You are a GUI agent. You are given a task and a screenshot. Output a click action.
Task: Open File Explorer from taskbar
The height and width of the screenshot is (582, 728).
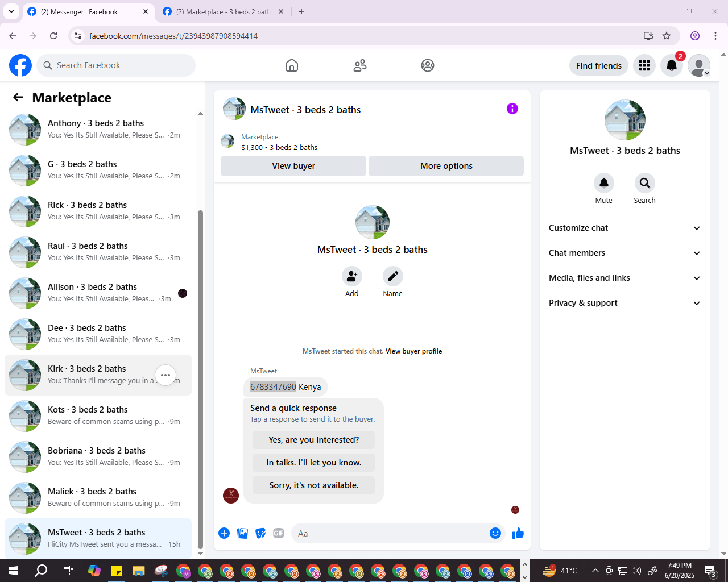point(139,571)
